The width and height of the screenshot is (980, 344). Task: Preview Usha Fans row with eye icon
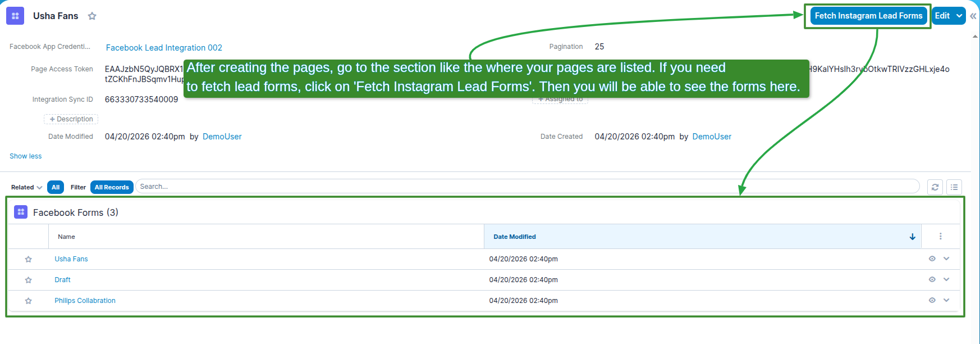click(932, 259)
